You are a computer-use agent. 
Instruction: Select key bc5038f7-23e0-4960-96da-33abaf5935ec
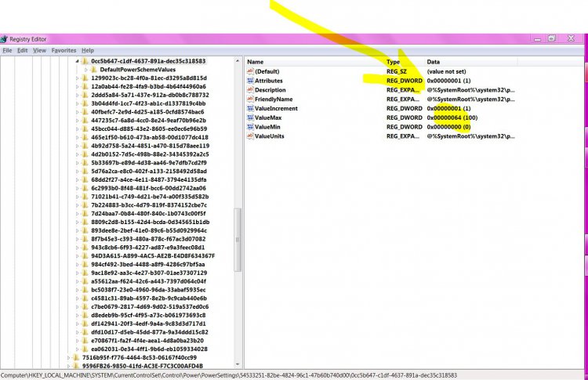(148, 290)
